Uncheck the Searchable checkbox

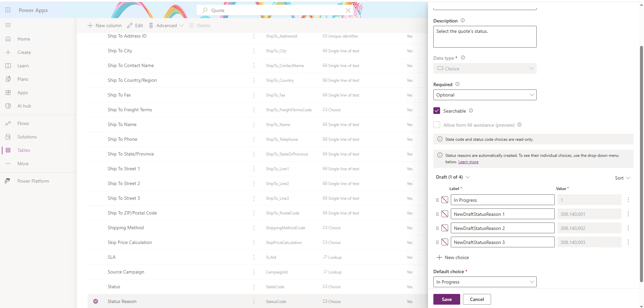coord(437,111)
